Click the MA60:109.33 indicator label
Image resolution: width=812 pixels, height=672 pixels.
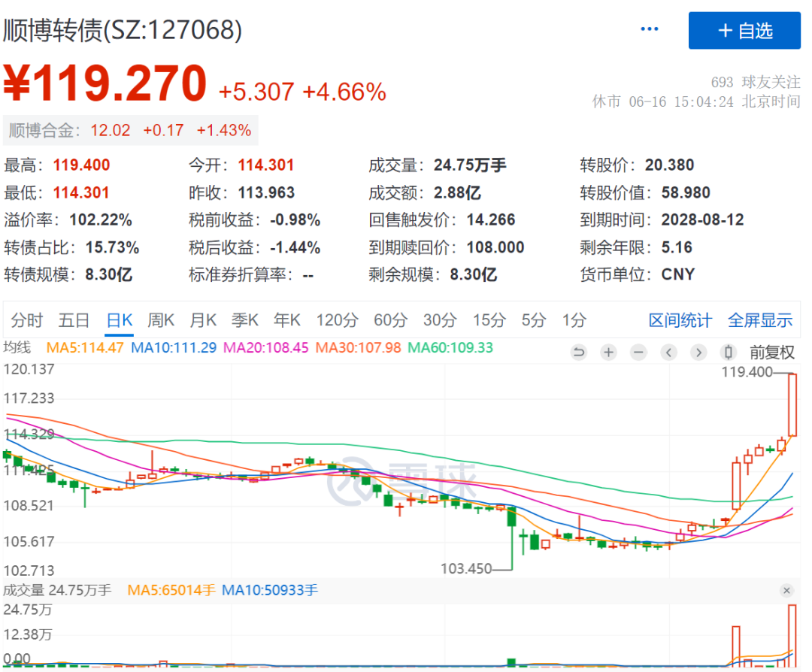pos(450,347)
